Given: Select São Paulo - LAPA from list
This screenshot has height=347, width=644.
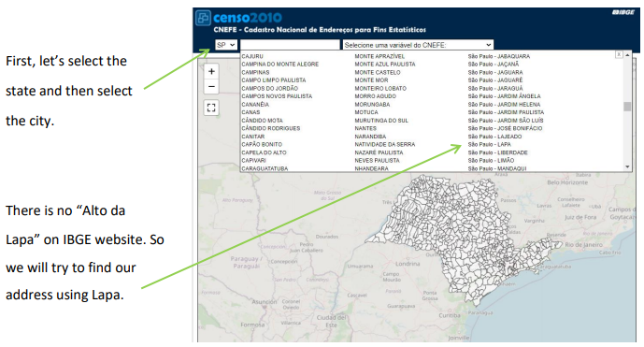Looking at the screenshot, I should [x=489, y=144].
